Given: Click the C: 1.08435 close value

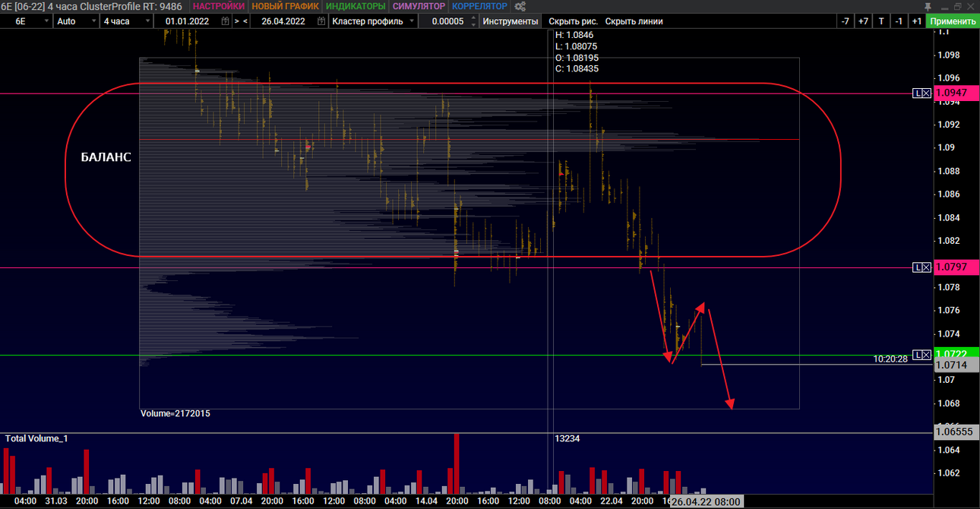Looking at the screenshot, I should point(577,68).
